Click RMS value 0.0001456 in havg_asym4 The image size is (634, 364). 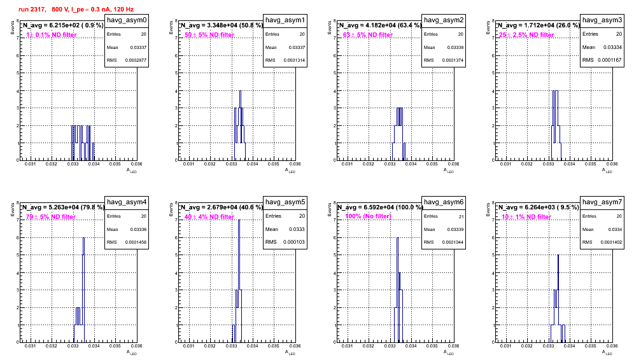point(136,242)
